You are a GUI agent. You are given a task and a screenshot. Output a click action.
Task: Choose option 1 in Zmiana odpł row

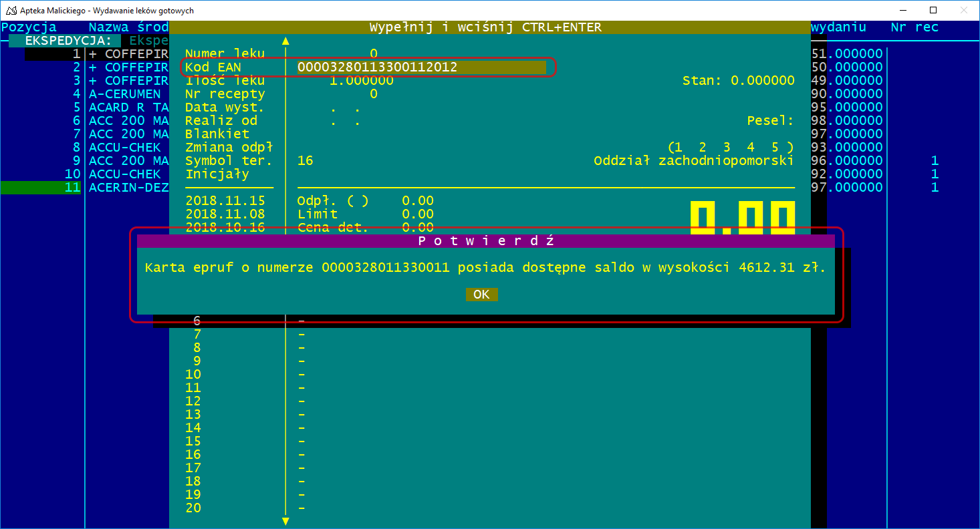679,148
